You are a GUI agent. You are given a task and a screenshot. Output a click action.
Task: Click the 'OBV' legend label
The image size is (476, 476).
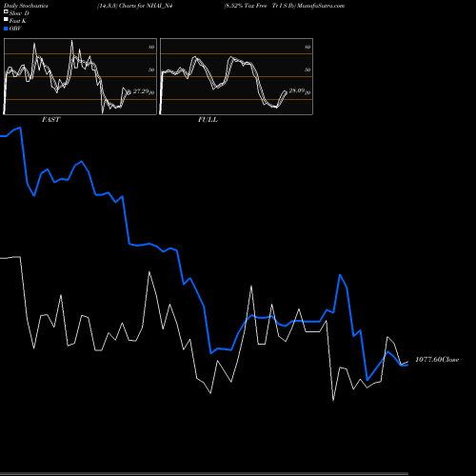(x=15, y=29)
